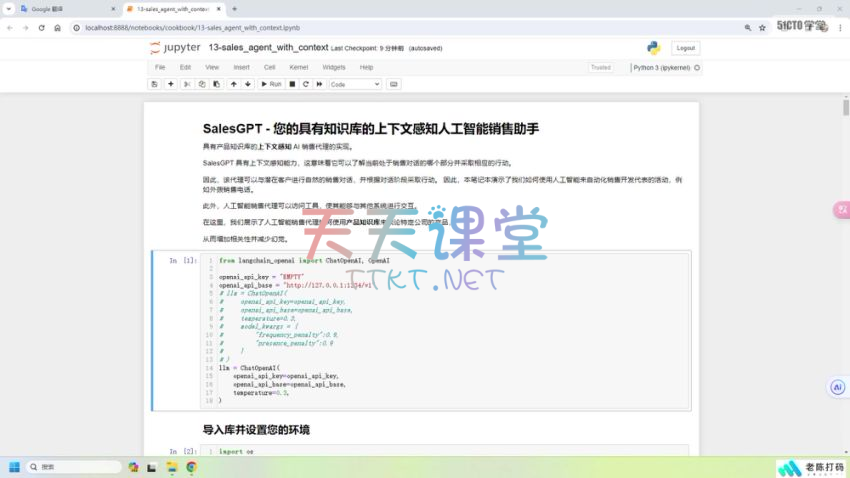Viewport: 850px width, 478px height.
Task: Click the Logout button
Action: [685, 47]
